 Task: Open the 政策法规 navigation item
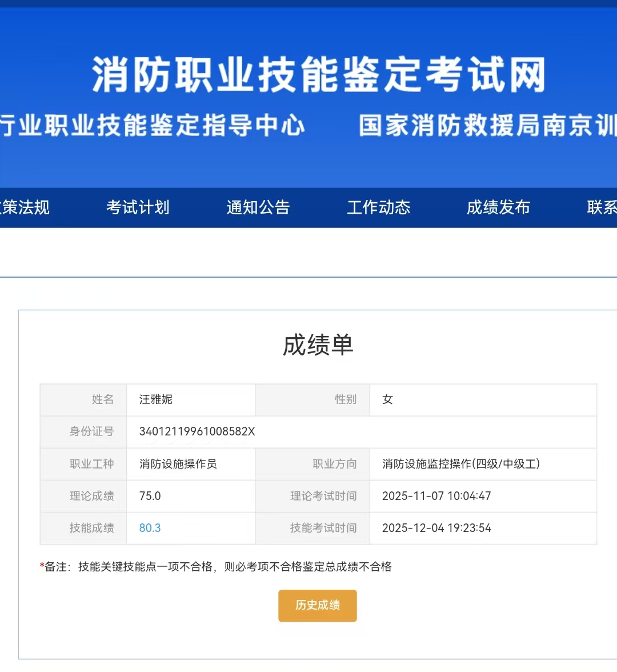tap(26, 207)
